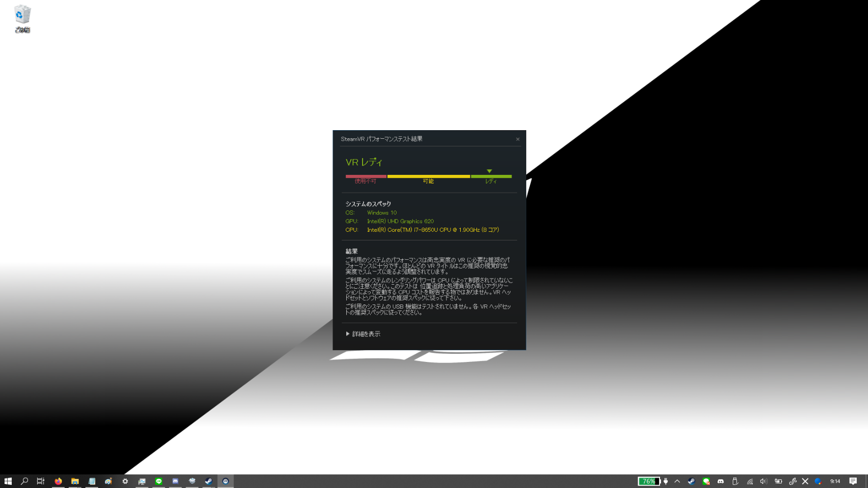Open the Wi-Fi network tray icon

pos(750,481)
